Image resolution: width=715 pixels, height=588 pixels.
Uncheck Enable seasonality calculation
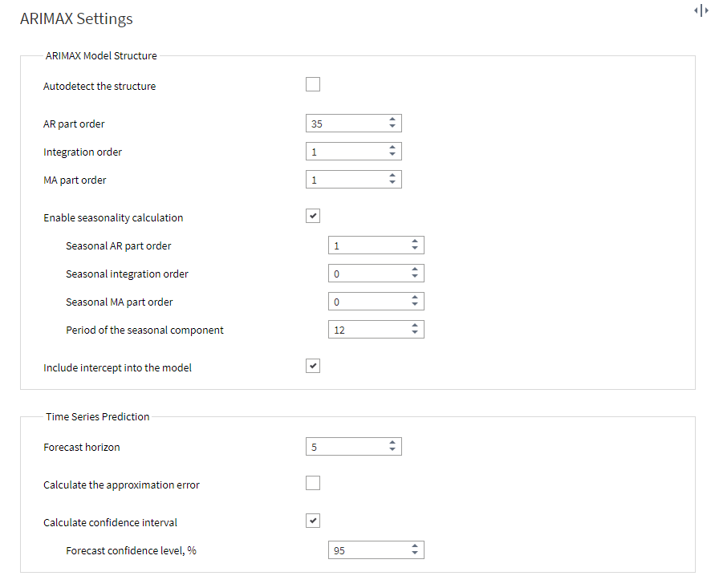point(313,216)
